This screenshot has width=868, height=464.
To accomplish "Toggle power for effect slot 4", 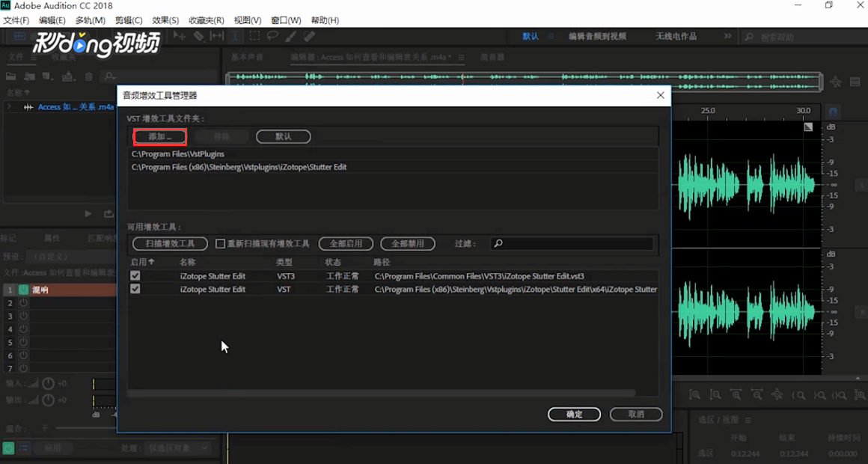I will click(x=23, y=329).
